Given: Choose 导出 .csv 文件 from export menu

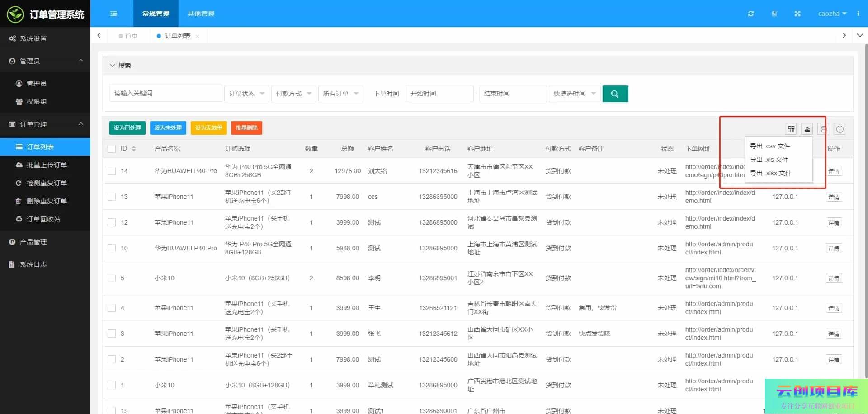Looking at the screenshot, I should point(770,146).
